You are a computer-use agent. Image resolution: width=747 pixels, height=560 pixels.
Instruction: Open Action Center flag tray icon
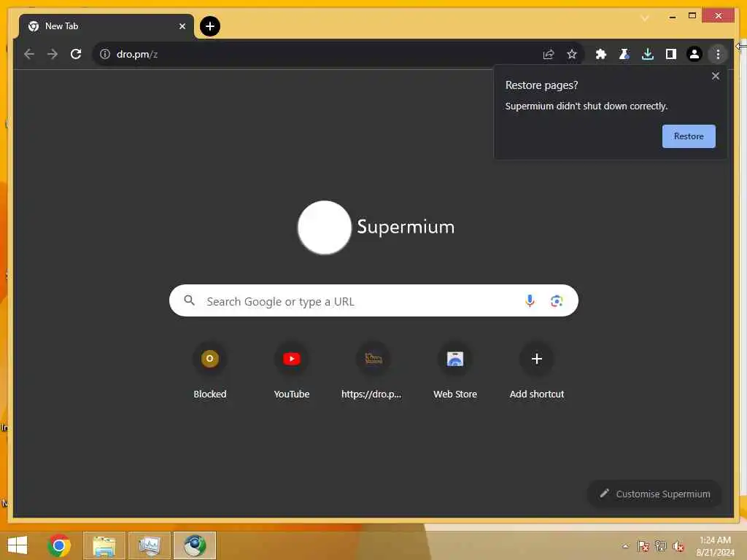[x=643, y=546]
